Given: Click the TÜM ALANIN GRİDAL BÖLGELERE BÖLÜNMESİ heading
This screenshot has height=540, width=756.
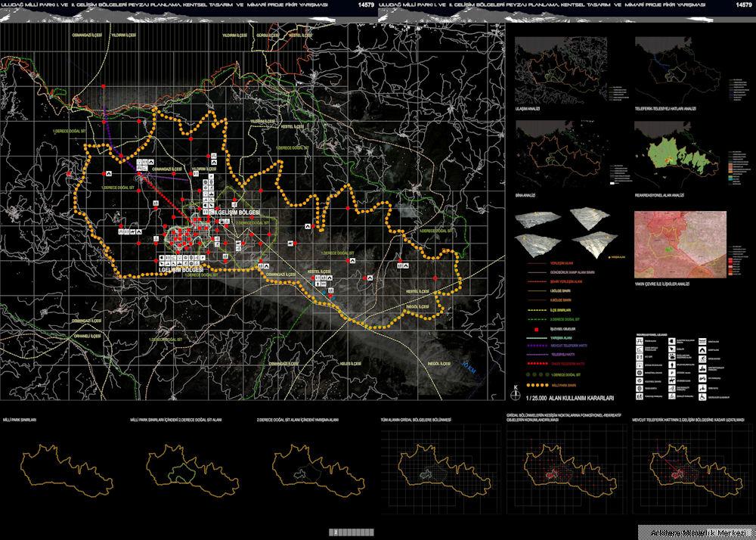Looking at the screenshot, I should tap(416, 420).
